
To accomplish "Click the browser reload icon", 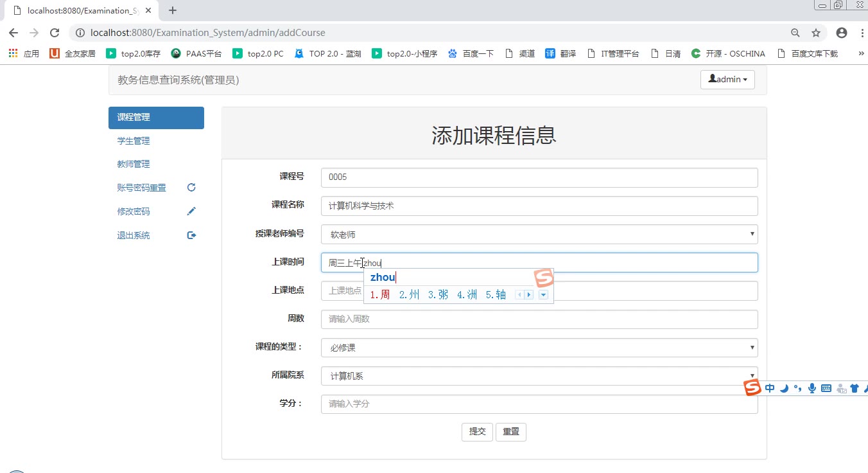I will (x=55, y=33).
